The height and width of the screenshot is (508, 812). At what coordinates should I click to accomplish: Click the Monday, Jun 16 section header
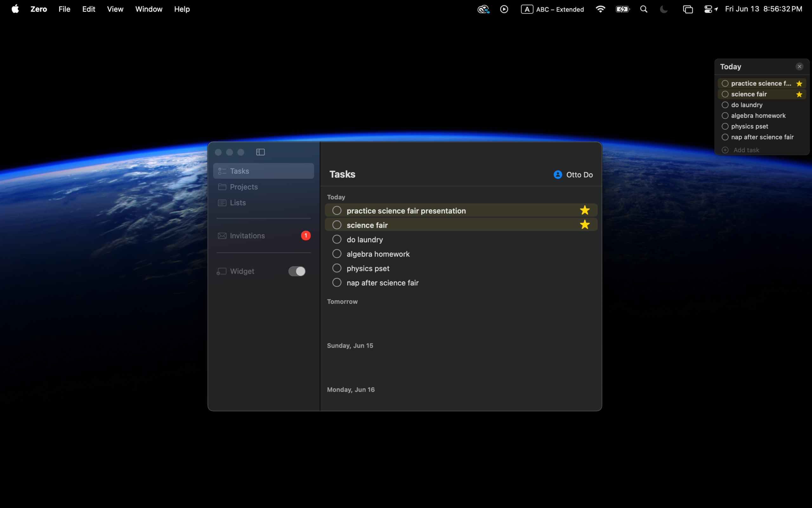tap(350, 390)
